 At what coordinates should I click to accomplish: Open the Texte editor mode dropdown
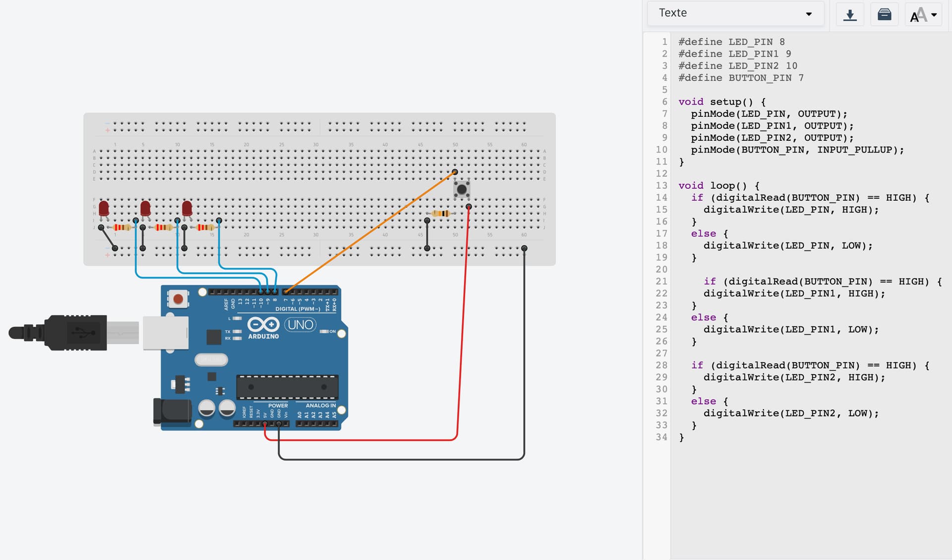[735, 13]
